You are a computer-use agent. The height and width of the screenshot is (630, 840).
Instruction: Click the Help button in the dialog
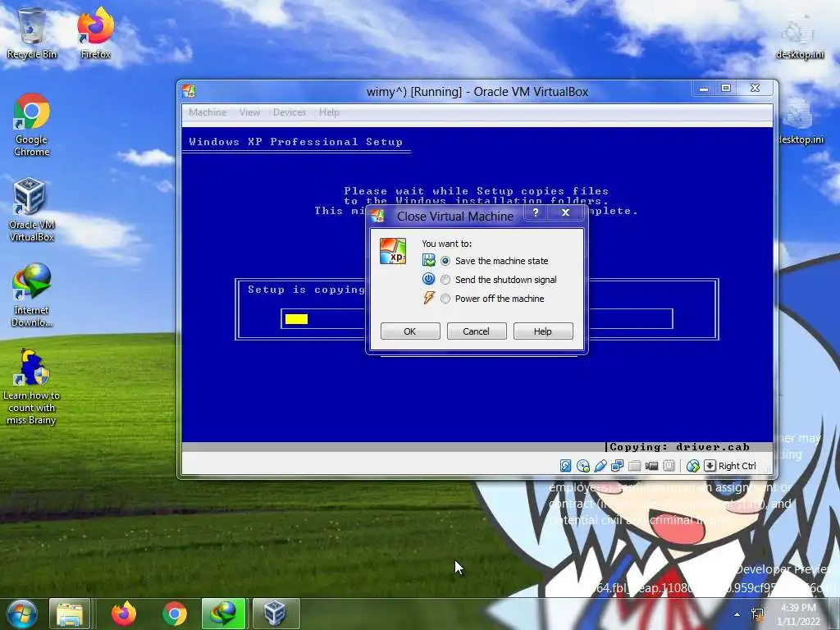click(x=543, y=331)
